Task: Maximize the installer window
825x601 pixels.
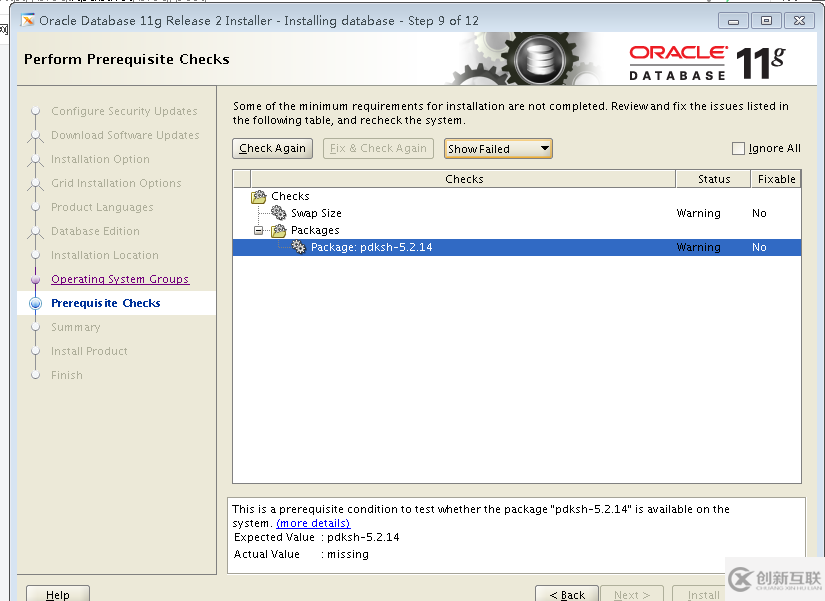Action: [766, 21]
